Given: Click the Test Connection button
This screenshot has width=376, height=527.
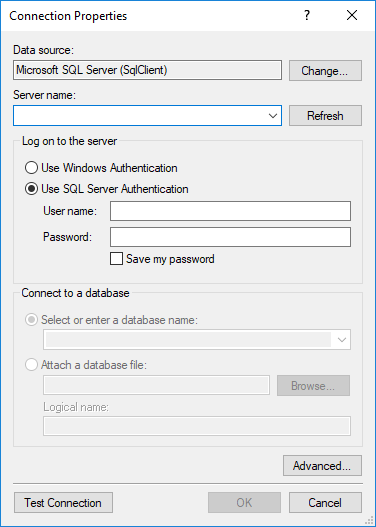Looking at the screenshot, I should point(63,503).
